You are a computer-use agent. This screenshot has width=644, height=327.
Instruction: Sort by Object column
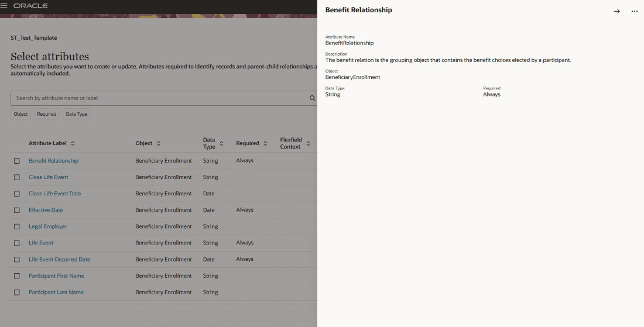pyautogui.click(x=158, y=143)
